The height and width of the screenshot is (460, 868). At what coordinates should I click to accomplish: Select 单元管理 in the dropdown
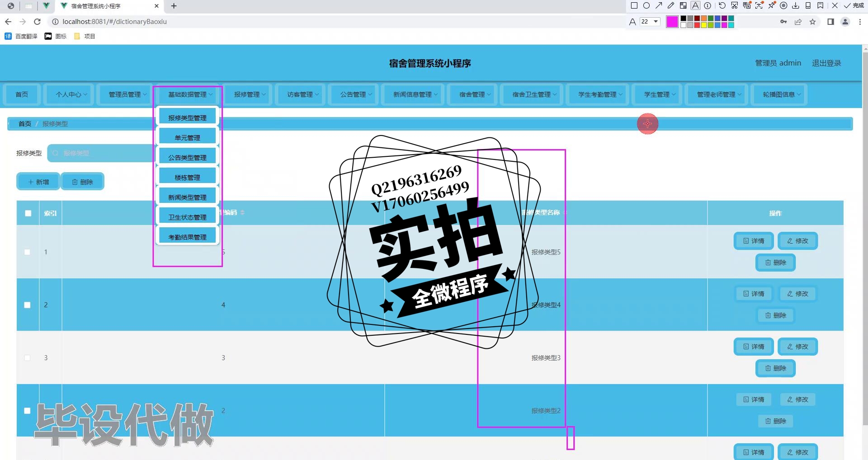(188, 137)
